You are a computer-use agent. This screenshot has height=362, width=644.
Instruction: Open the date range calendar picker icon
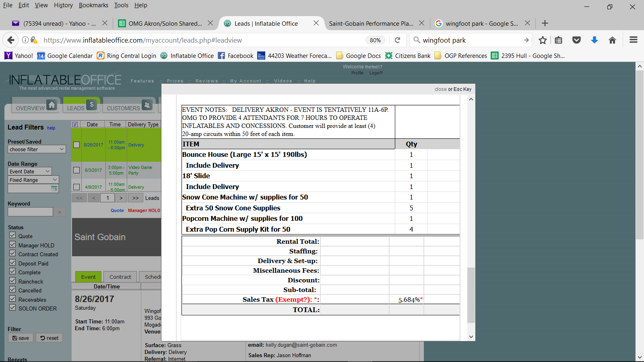(x=54, y=188)
